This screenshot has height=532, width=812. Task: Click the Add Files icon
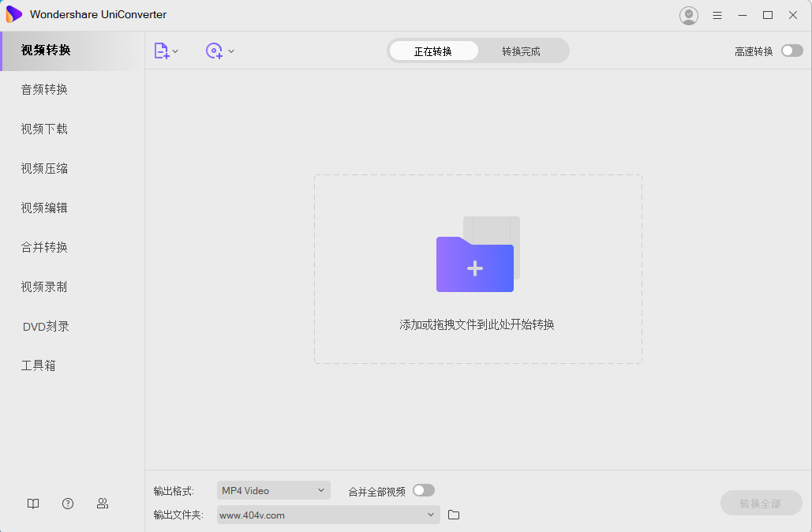click(x=162, y=50)
